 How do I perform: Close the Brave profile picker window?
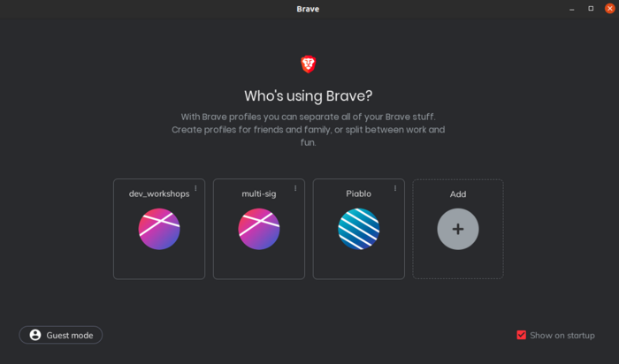click(609, 9)
